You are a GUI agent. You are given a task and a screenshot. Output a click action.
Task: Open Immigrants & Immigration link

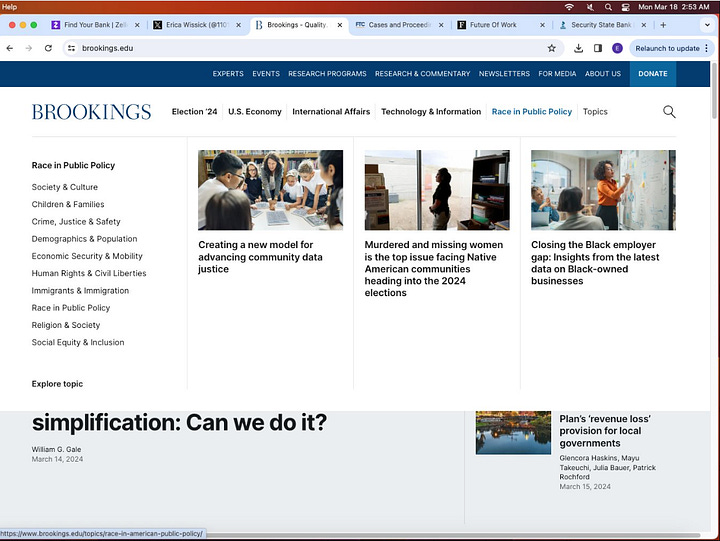click(x=80, y=291)
